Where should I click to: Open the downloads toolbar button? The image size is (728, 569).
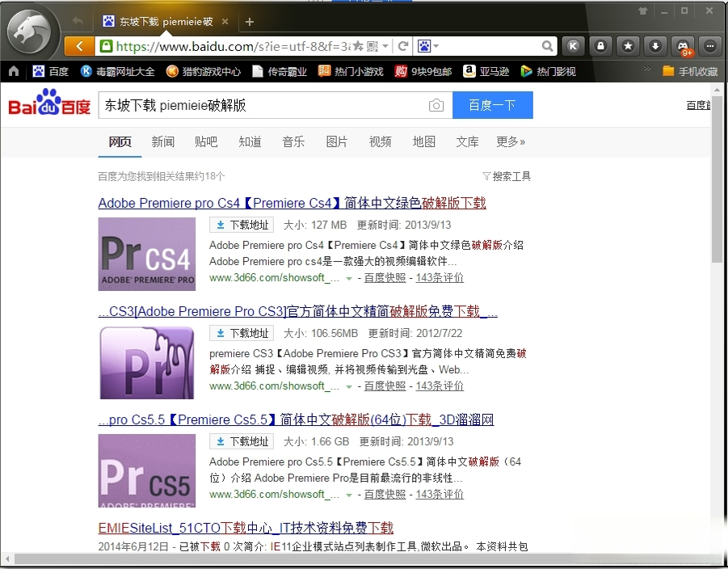(655, 46)
